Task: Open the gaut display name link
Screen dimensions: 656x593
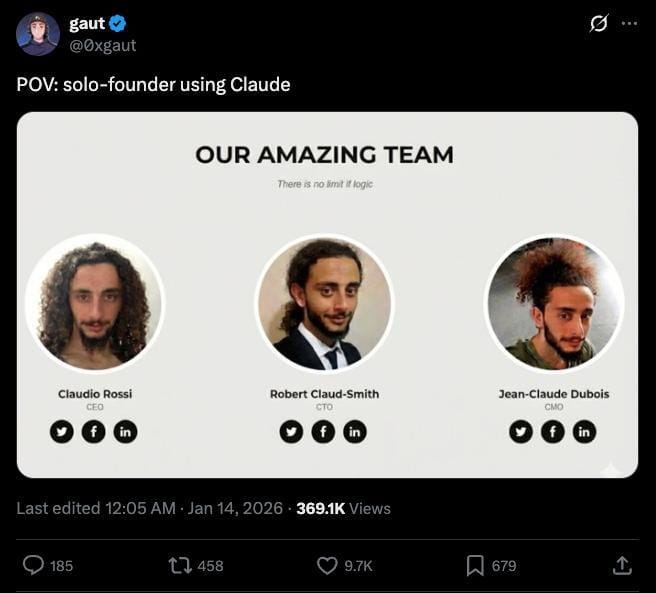Action: 87,23
